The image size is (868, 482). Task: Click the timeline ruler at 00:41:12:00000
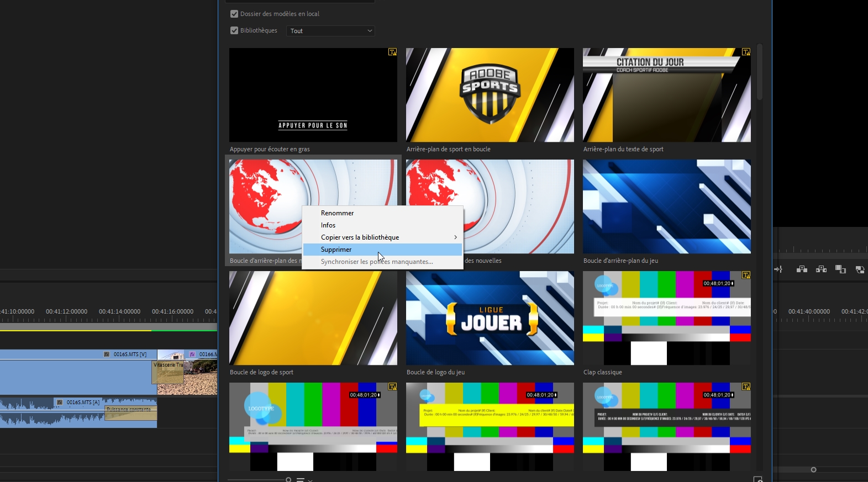click(x=66, y=312)
